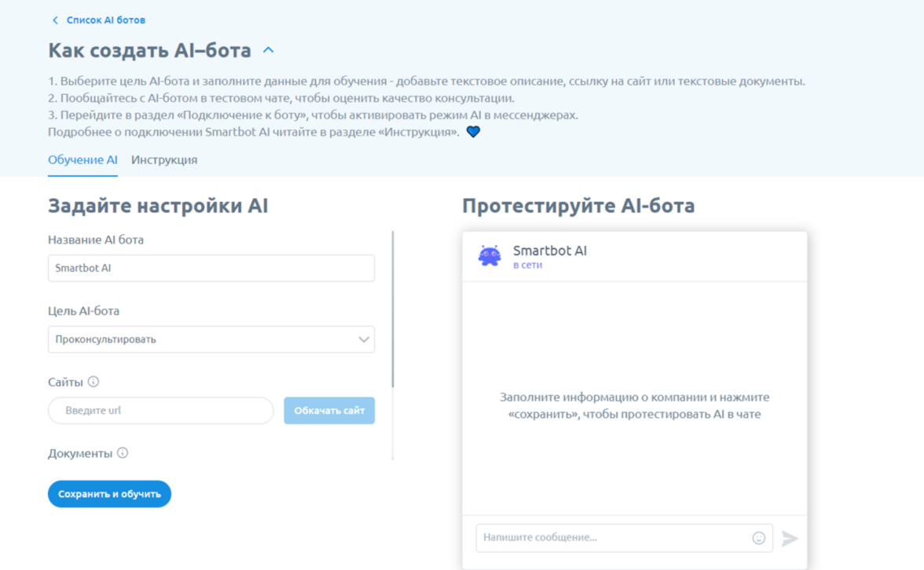Click the Сохранить и обучить button

109,494
